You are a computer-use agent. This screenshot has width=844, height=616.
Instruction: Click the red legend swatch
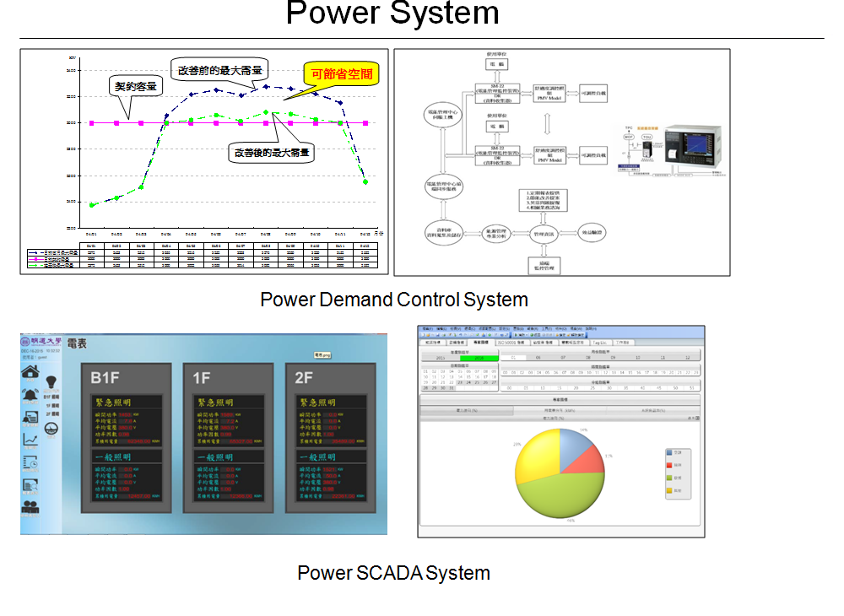point(669,465)
